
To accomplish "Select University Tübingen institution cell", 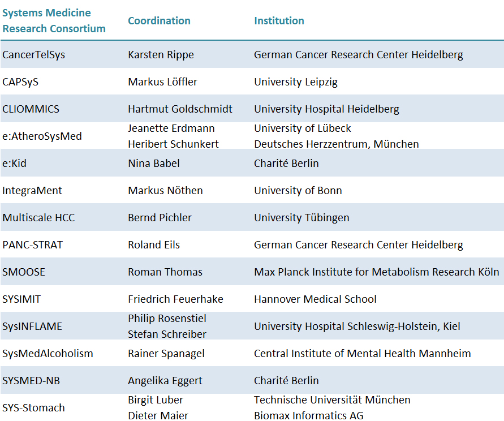I will click(x=301, y=218).
